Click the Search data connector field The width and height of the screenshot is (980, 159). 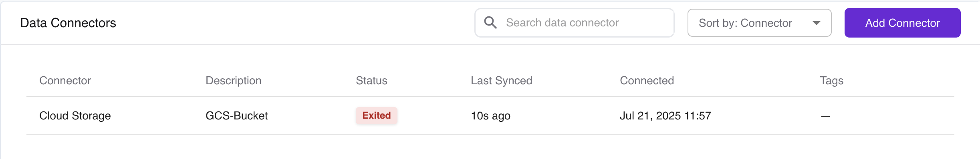tap(574, 23)
